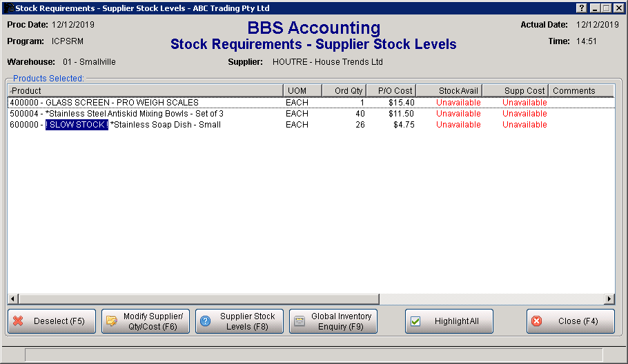The width and height of the screenshot is (628, 364).
Task: Click the Ord Qty column header
Action: [348, 90]
